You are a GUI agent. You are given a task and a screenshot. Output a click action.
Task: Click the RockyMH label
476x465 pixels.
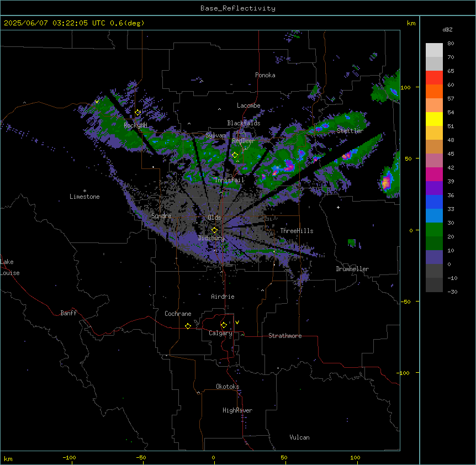[135, 125]
